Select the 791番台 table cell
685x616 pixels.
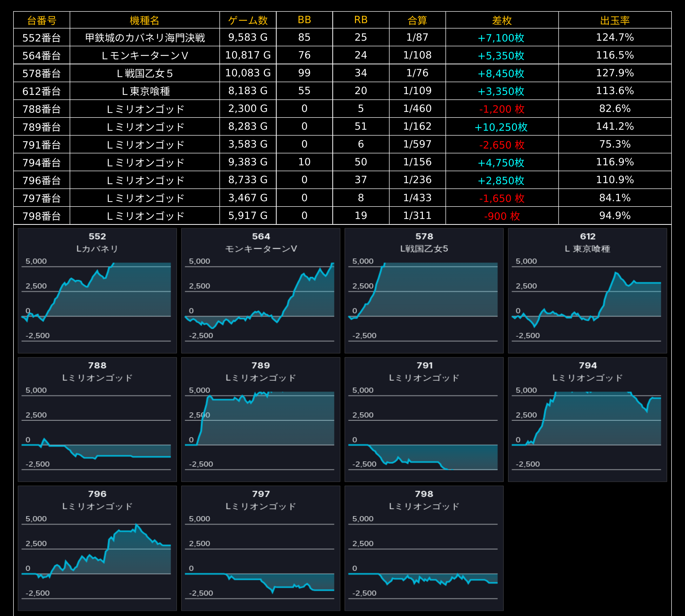(x=42, y=144)
